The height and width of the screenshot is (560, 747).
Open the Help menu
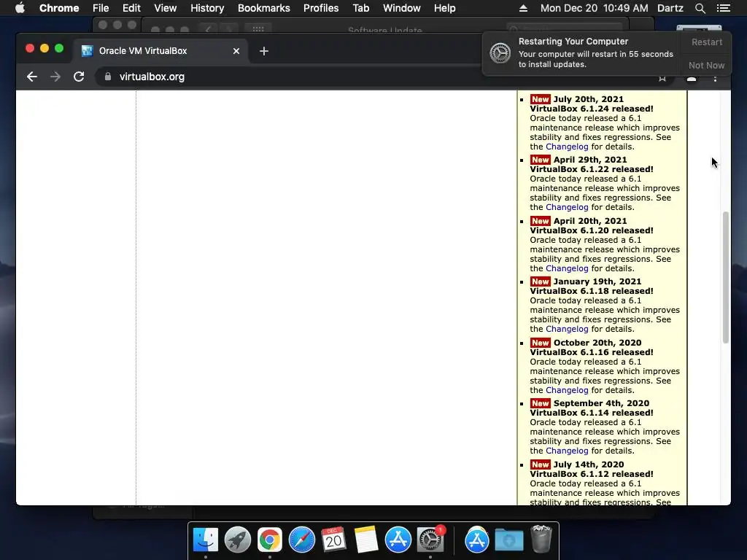tap(444, 8)
